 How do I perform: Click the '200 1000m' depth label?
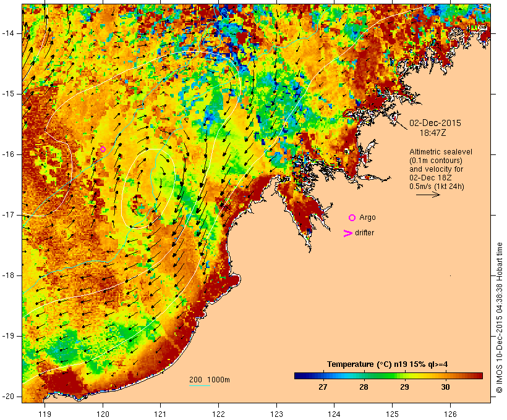[x=210, y=380]
